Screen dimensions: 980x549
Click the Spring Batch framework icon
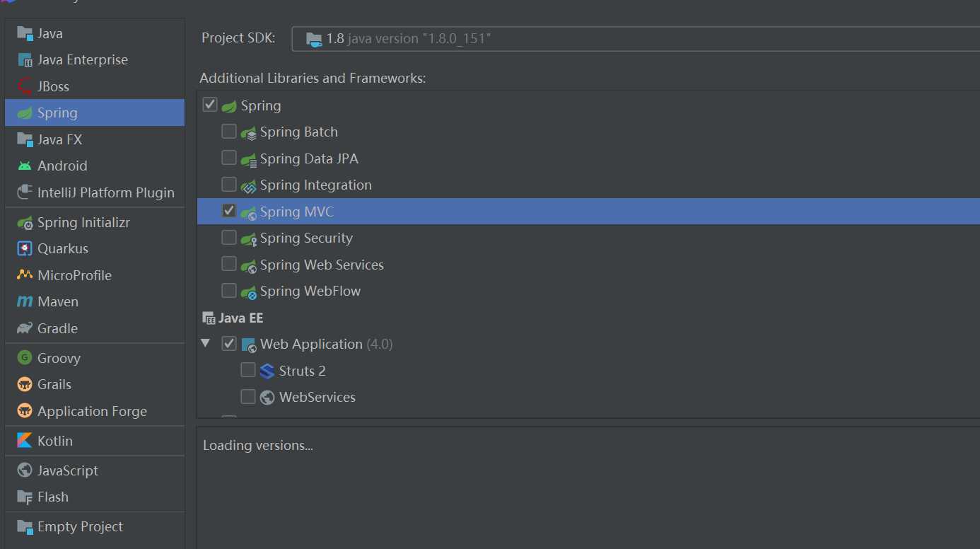pyautogui.click(x=248, y=132)
